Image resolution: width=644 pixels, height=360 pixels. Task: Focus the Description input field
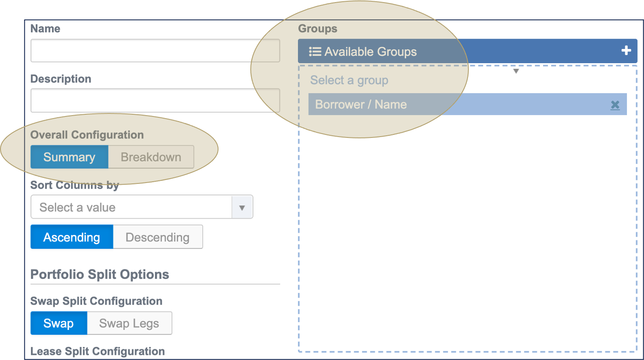pyautogui.click(x=155, y=101)
